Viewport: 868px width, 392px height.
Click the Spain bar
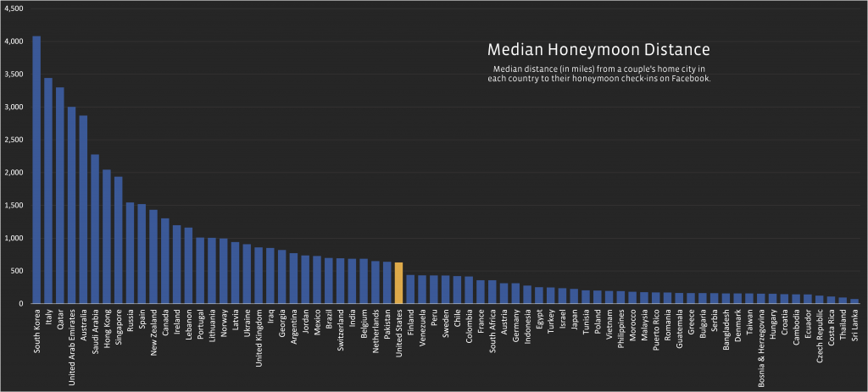[142, 254]
